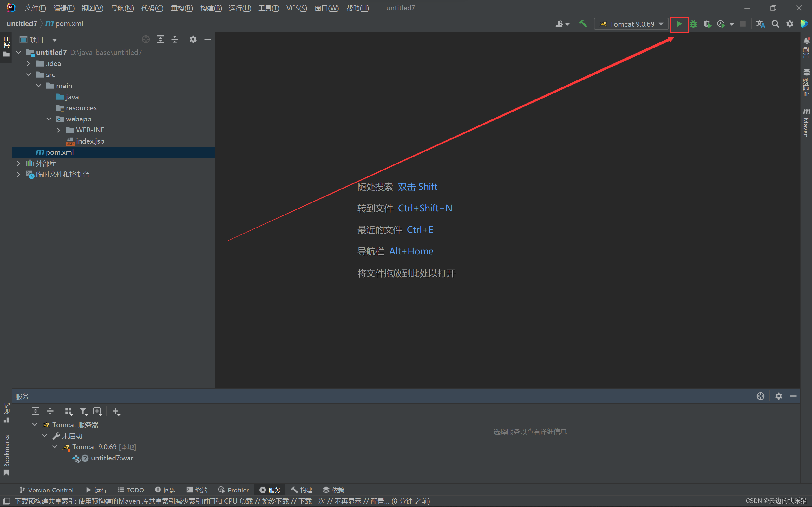Switch to the TODO tab
The height and width of the screenshot is (507, 812).
[131, 490]
